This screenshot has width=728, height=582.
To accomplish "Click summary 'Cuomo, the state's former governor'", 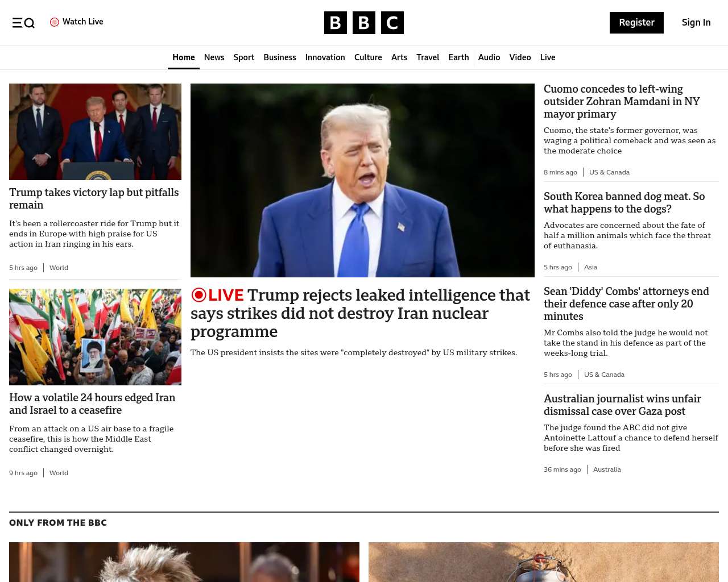I will point(630,140).
